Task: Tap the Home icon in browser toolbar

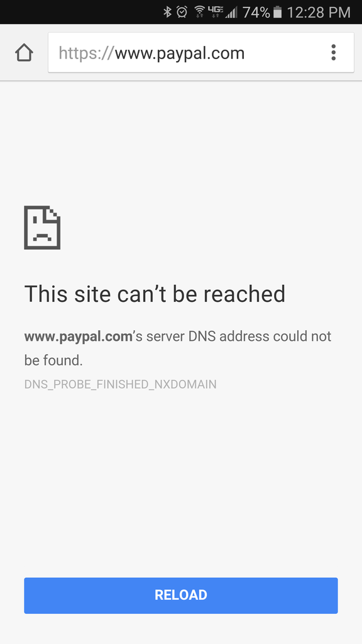Action: (x=24, y=53)
